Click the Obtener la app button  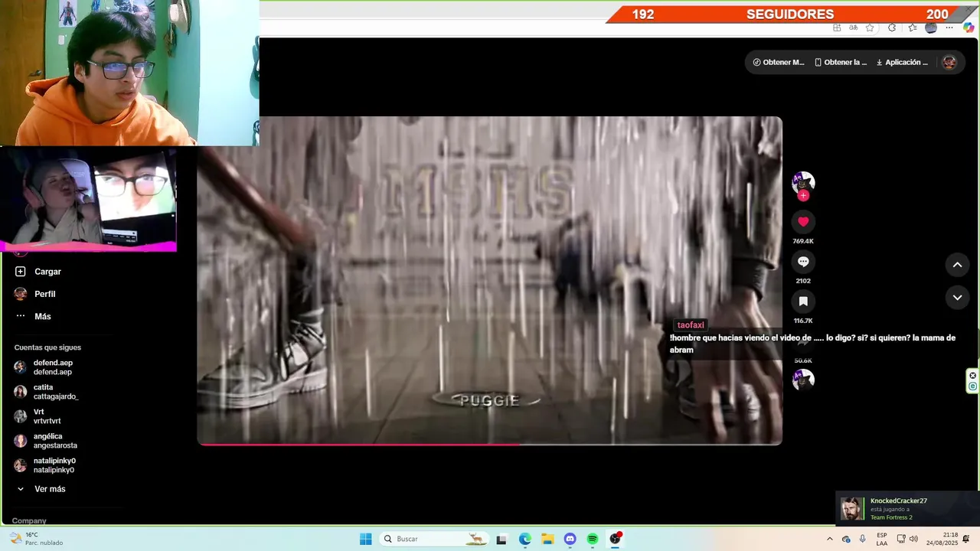click(x=841, y=63)
